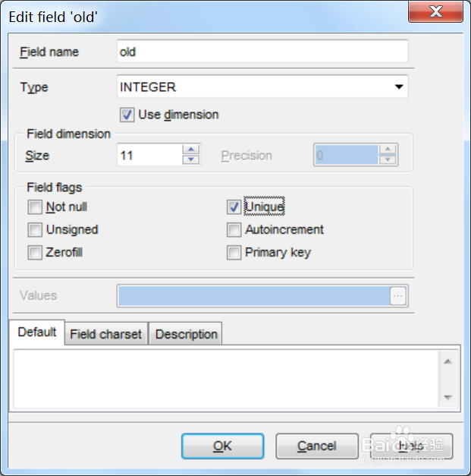This screenshot has height=476, width=471.
Task: Click the Cancel button
Action: (x=317, y=446)
